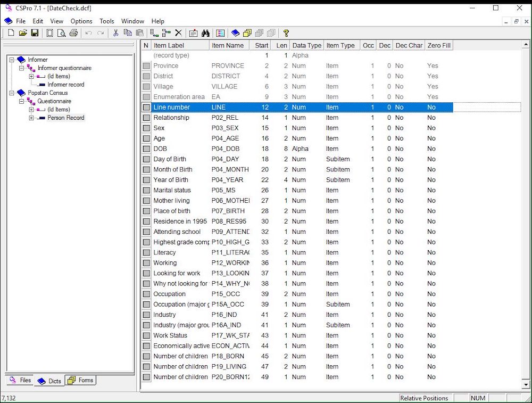Select the P04_MONTH item name cell
The image size is (532, 403).
pos(230,169)
